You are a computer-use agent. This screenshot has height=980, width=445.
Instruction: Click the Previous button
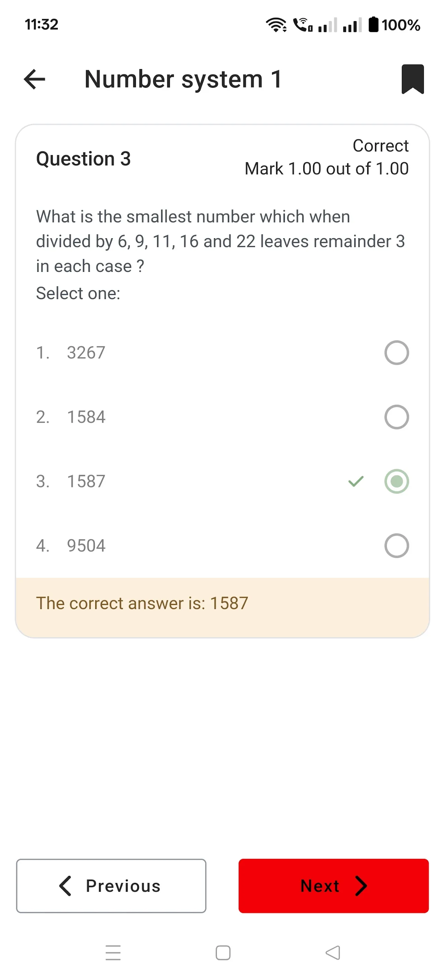pos(112,886)
